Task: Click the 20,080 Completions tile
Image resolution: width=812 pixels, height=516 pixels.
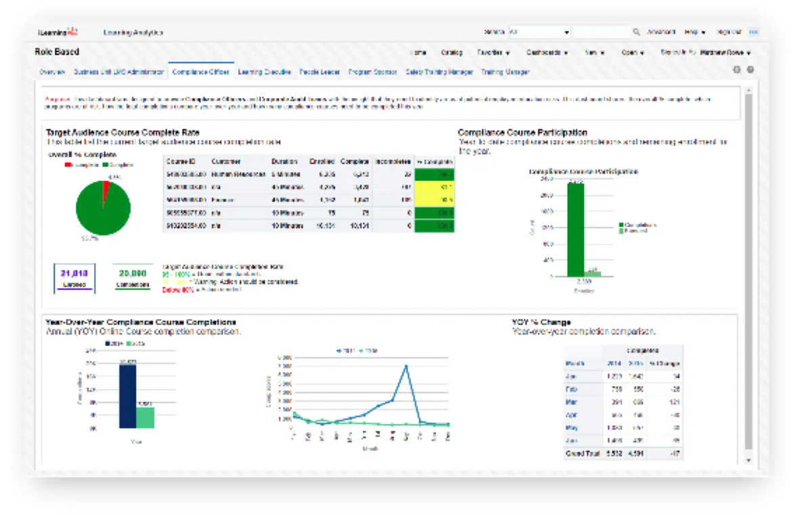Action: (132, 277)
